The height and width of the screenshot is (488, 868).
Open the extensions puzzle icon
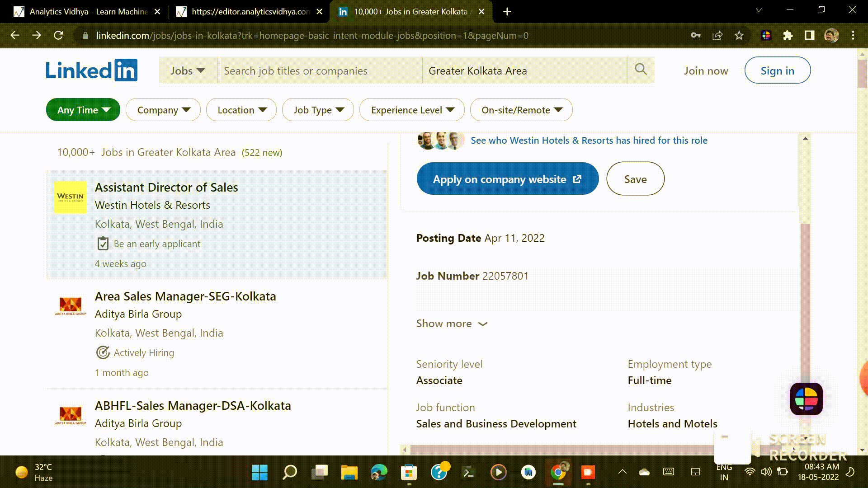(788, 35)
